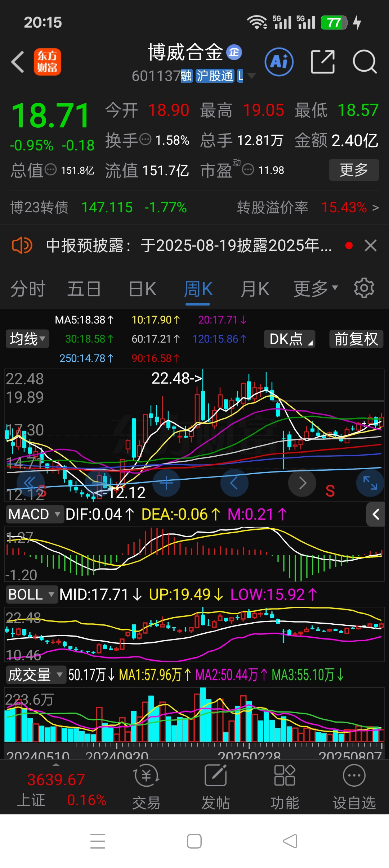Expand chart to fullscreen
Viewport: 389px width, 868px height.
[370, 483]
